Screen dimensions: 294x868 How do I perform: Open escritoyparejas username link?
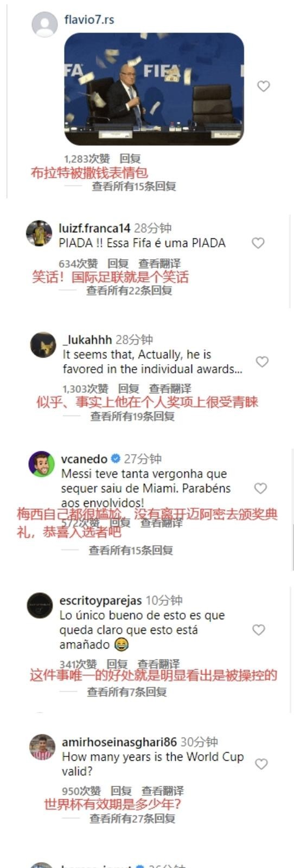coord(100,600)
